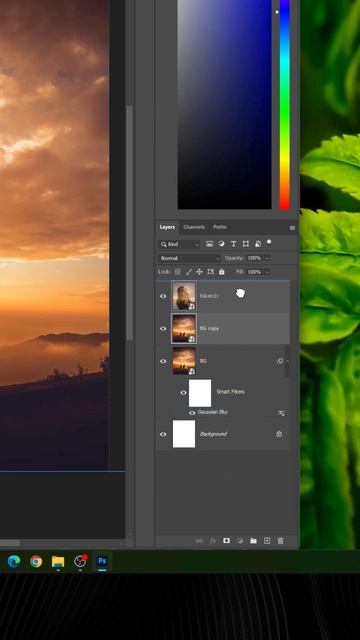Open taskbar app with red notification badge
This screenshot has width=360, height=640.
(x=80, y=562)
